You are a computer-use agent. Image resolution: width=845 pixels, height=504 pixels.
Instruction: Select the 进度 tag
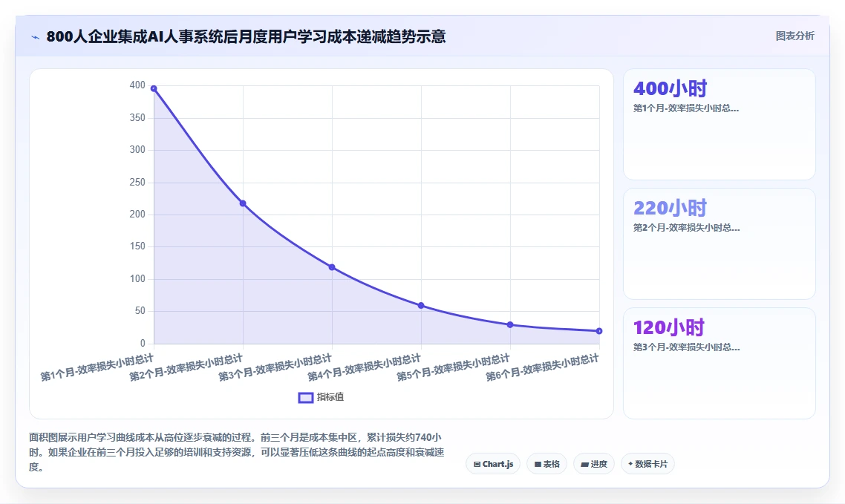pyautogui.click(x=594, y=464)
